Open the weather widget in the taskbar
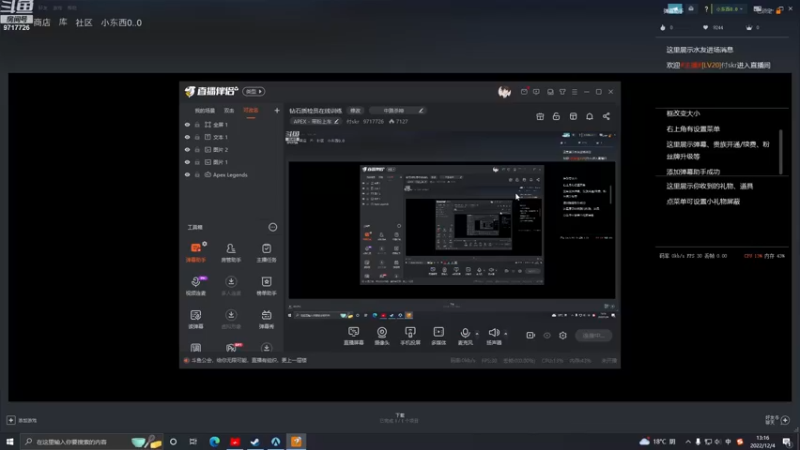This screenshot has height=450, width=800. click(x=657, y=441)
